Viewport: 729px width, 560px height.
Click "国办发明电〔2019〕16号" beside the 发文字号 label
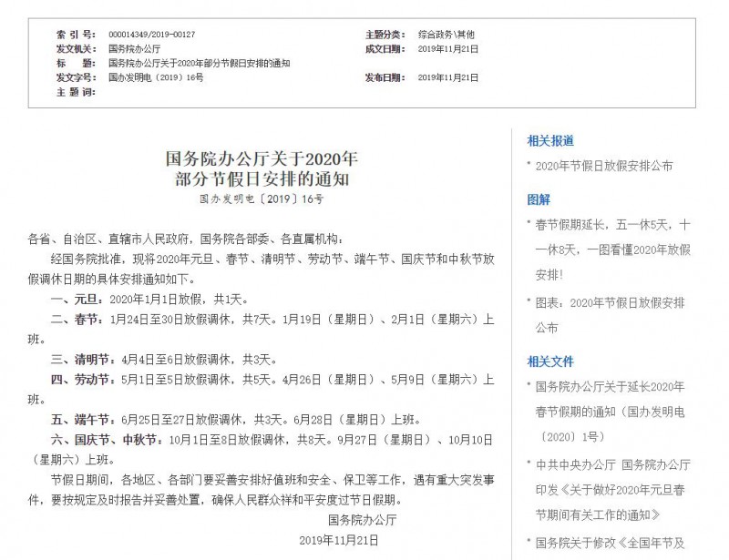[156, 77]
